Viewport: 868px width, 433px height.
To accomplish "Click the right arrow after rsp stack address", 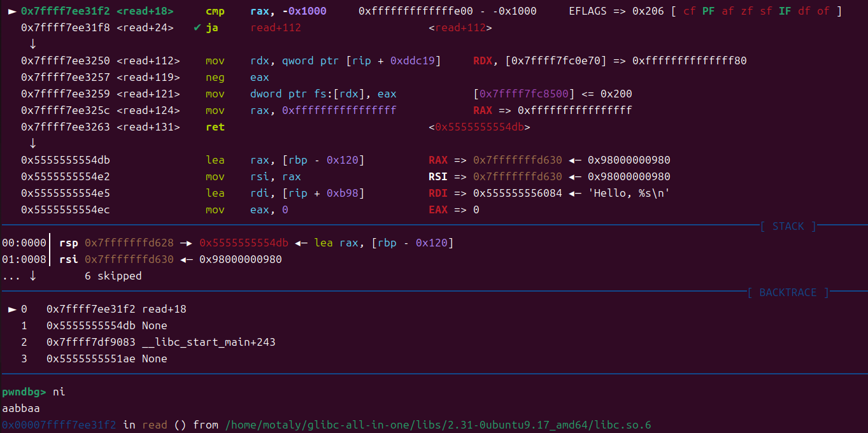I will click(185, 243).
